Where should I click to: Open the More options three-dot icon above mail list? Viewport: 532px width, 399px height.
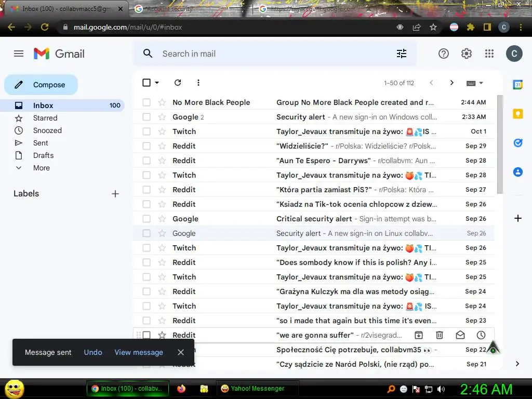click(x=198, y=83)
